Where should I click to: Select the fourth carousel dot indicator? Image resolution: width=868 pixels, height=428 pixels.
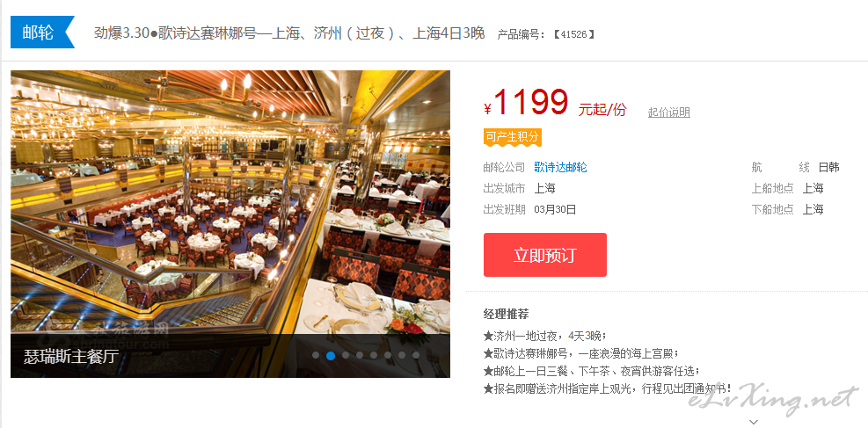pyautogui.click(x=360, y=356)
